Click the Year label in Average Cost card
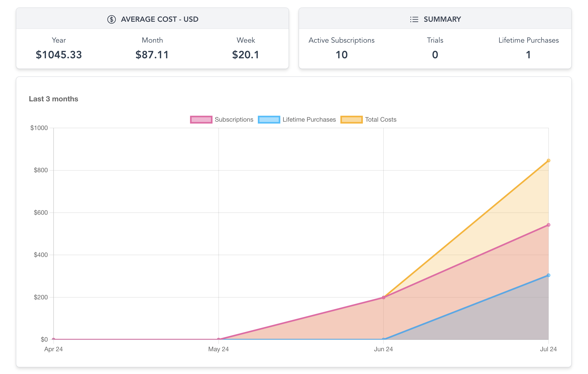588x374 pixels. (x=59, y=40)
